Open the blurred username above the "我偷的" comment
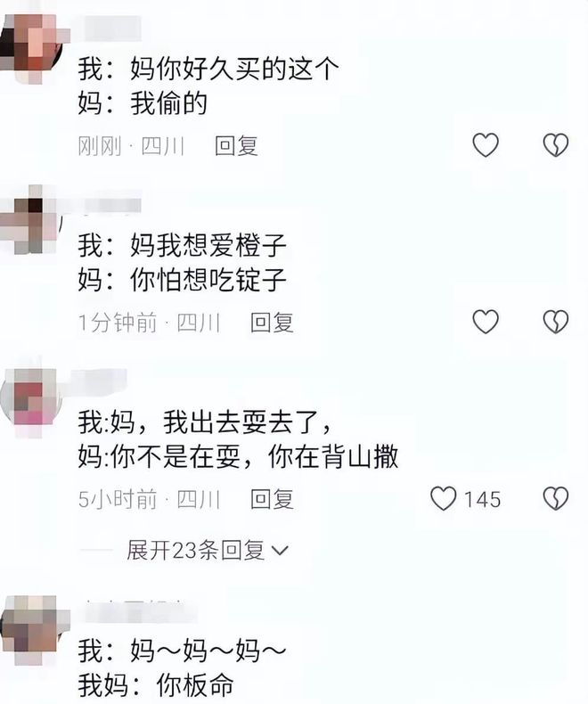The width and height of the screenshot is (588, 704). pyautogui.click(x=112, y=29)
